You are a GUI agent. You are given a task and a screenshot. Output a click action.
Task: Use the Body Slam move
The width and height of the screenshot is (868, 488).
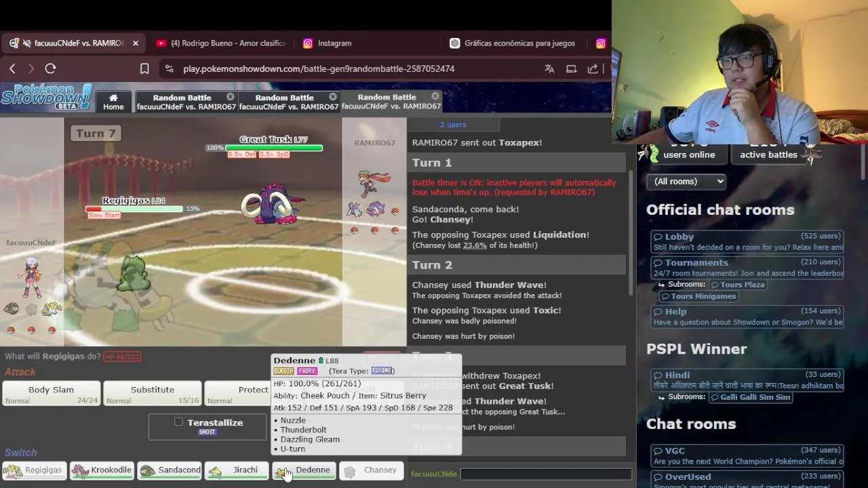[51, 394]
